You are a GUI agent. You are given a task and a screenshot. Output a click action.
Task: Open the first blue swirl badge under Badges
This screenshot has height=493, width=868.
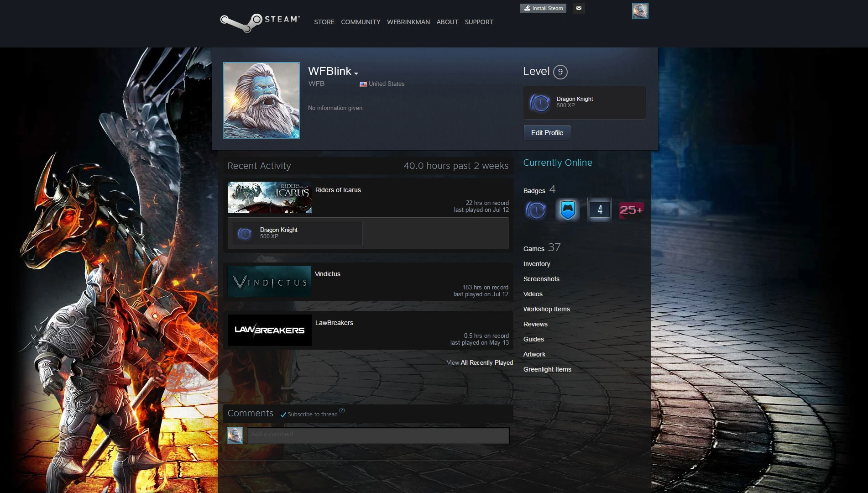click(x=536, y=210)
